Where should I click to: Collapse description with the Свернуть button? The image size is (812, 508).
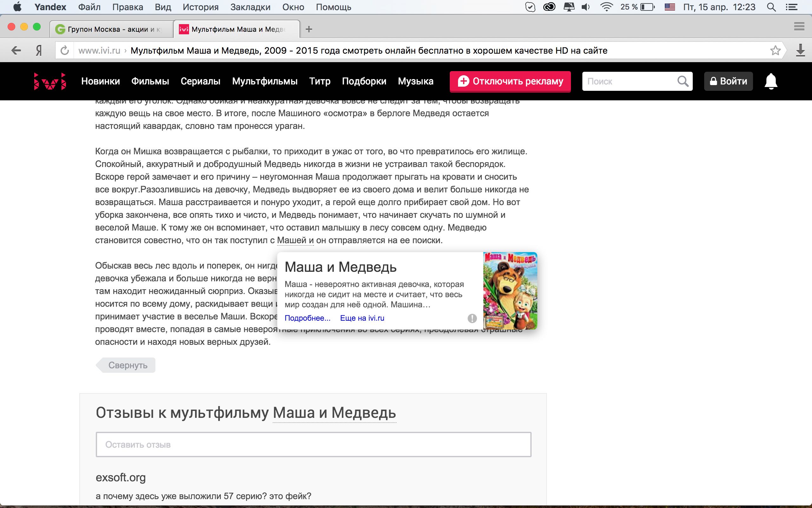click(x=126, y=365)
